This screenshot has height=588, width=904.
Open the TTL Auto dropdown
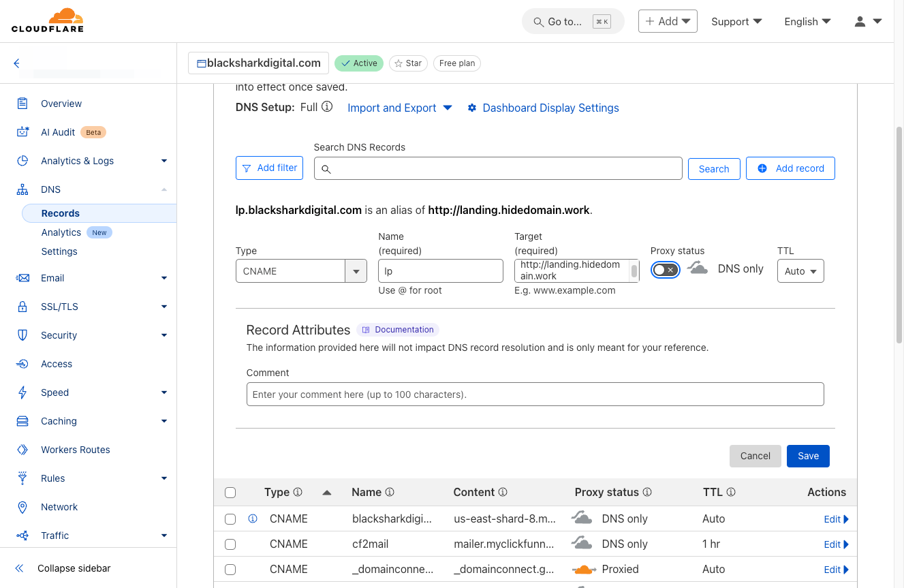click(x=800, y=271)
